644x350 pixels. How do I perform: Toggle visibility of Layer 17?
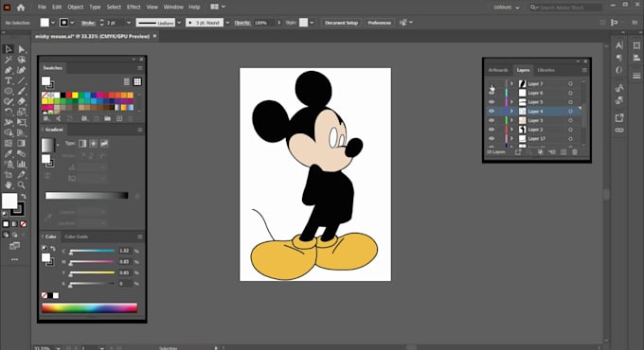tap(492, 139)
